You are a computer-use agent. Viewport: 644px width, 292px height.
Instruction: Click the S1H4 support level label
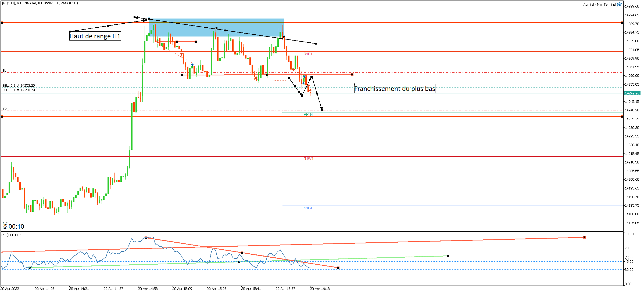click(308, 208)
